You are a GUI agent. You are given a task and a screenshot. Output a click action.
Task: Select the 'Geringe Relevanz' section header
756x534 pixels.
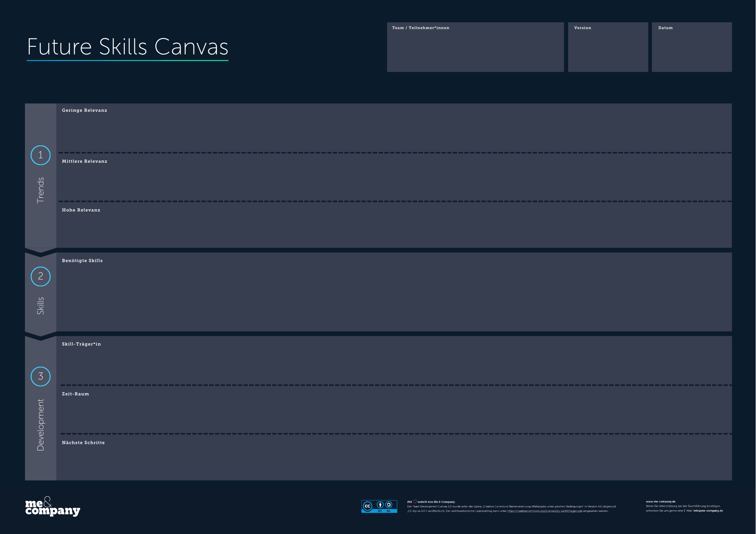pos(84,110)
